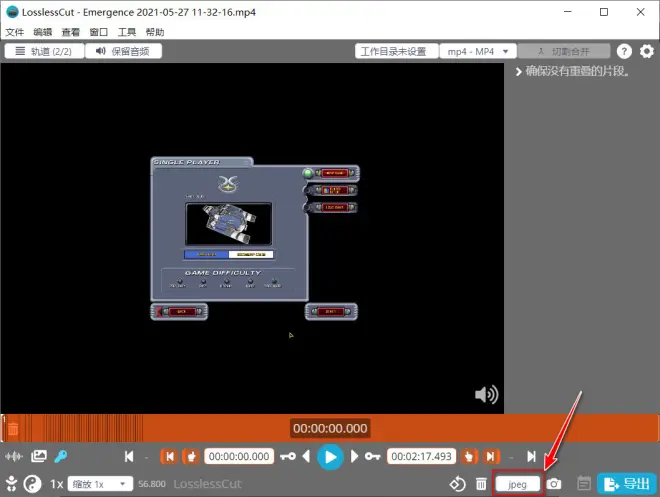Mute the video via the speaker icon

pyautogui.click(x=487, y=395)
